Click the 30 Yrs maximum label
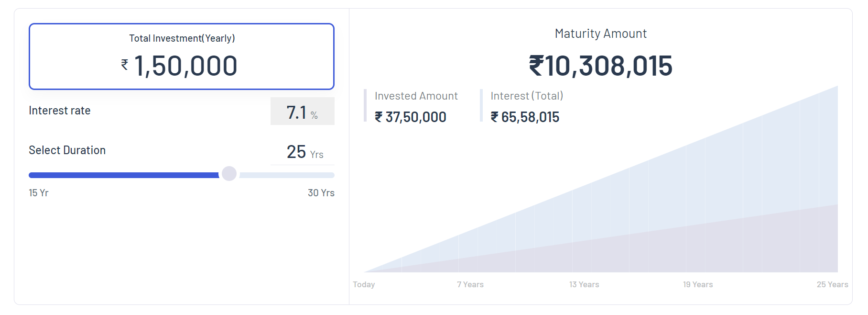 point(321,193)
